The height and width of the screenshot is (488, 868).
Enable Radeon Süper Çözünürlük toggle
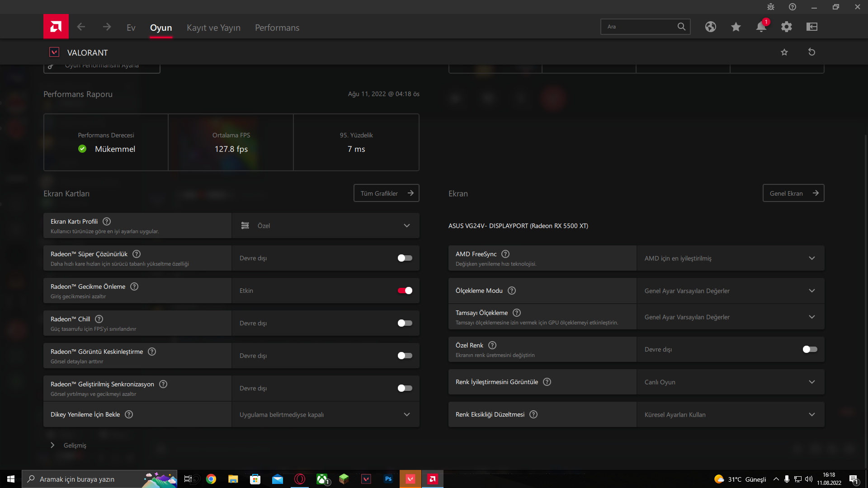(x=405, y=258)
